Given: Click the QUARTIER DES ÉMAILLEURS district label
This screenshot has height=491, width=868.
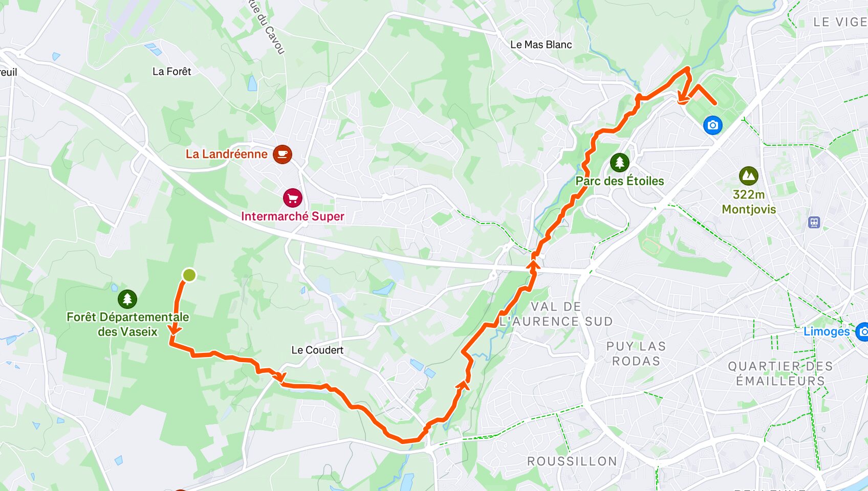Looking at the screenshot, I should (x=780, y=373).
